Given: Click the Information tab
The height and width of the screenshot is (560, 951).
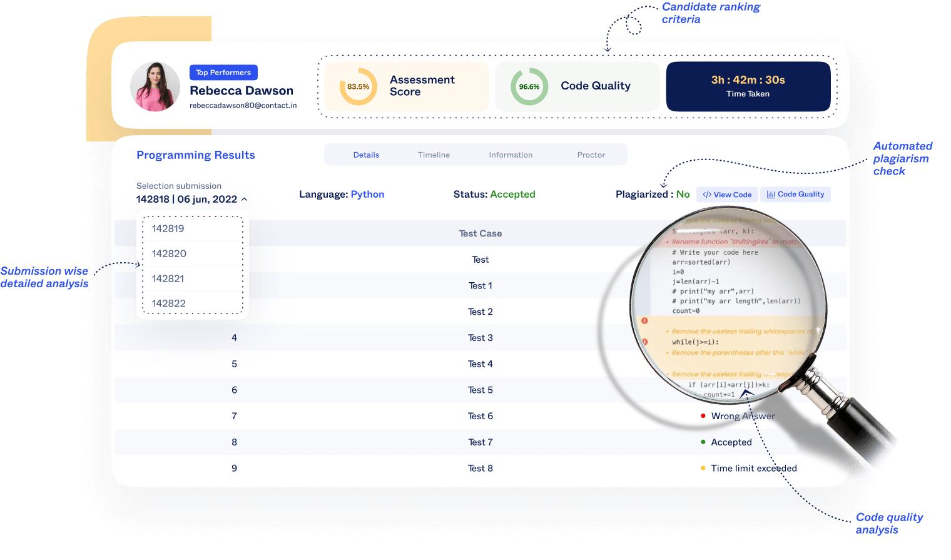Looking at the screenshot, I should tap(511, 155).
